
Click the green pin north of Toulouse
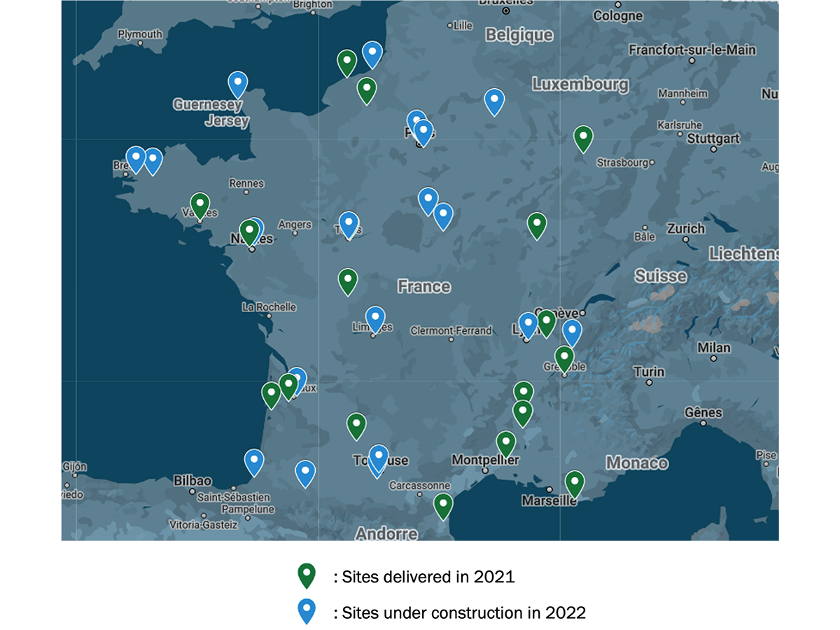click(x=356, y=426)
